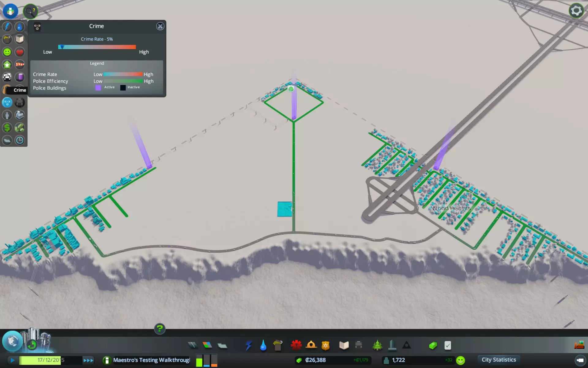Screen dimensions: 588x368
Task: Open the advisor help question mark
Action: click(160, 329)
